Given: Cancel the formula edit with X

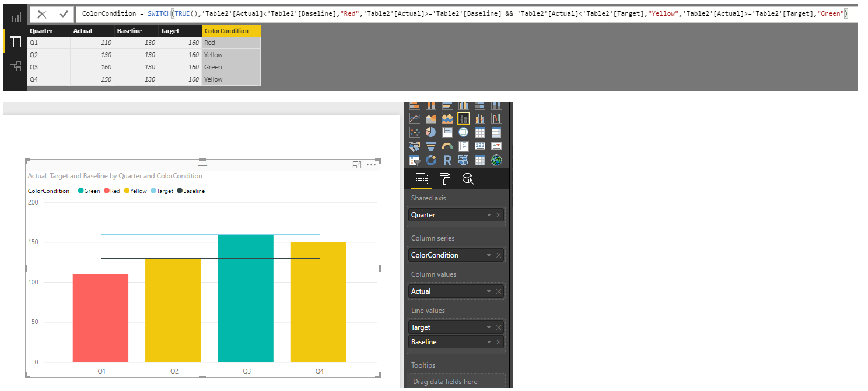Looking at the screenshot, I should (x=42, y=15).
